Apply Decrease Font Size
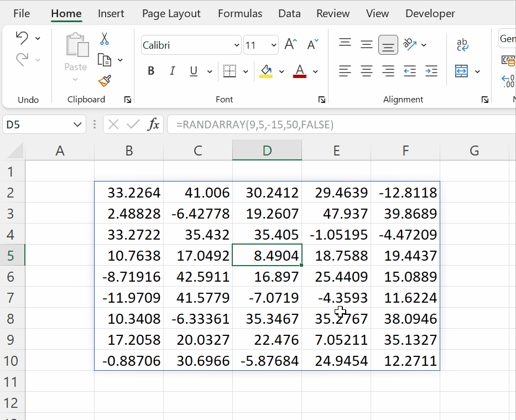Screen dimensions: 516x420 (x=311, y=44)
